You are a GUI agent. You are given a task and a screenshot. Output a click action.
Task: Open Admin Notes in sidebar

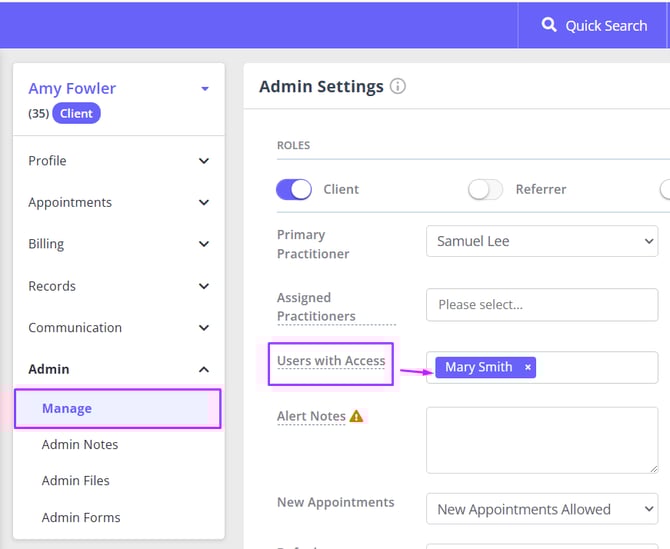pos(80,445)
